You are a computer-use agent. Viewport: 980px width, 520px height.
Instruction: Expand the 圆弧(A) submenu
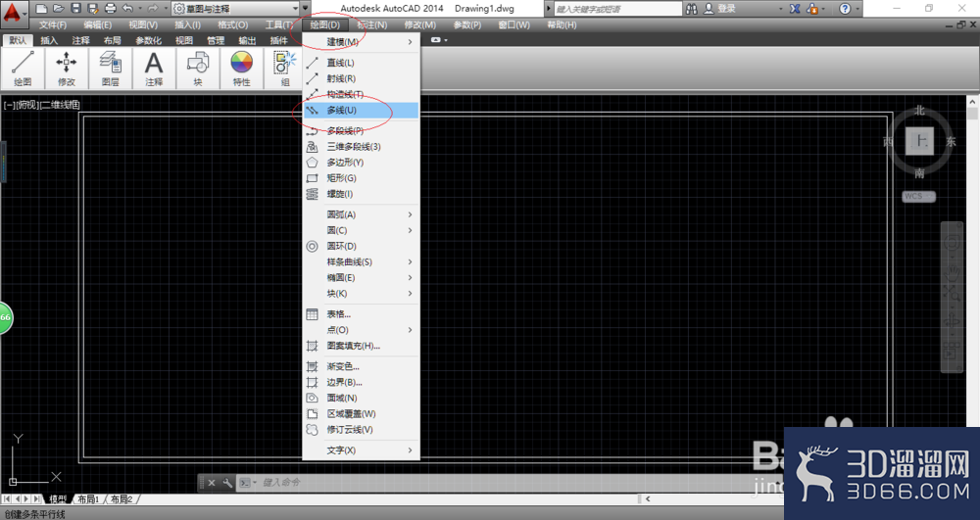click(362, 214)
